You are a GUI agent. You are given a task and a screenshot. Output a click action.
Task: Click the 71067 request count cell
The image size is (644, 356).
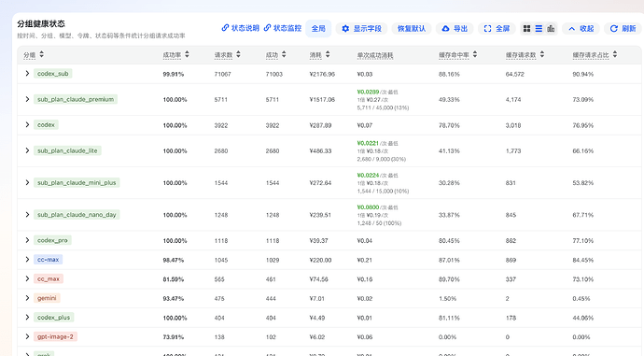pyautogui.click(x=223, y=75)
